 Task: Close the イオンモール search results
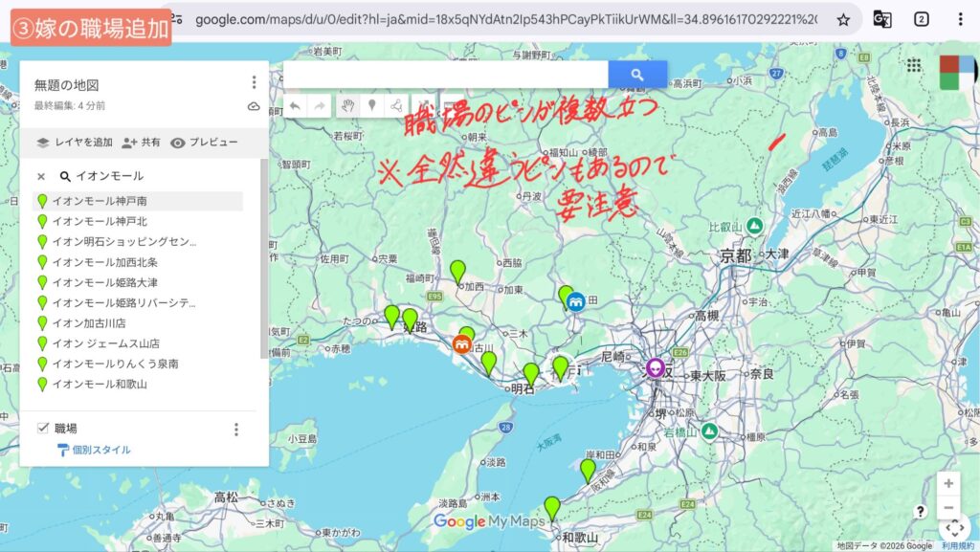point(41,176)
